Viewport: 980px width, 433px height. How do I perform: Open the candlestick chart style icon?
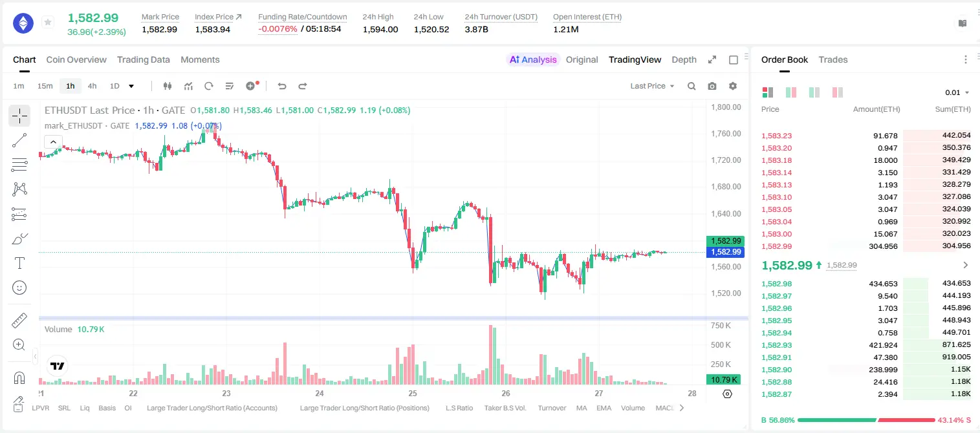pos(168,86)
